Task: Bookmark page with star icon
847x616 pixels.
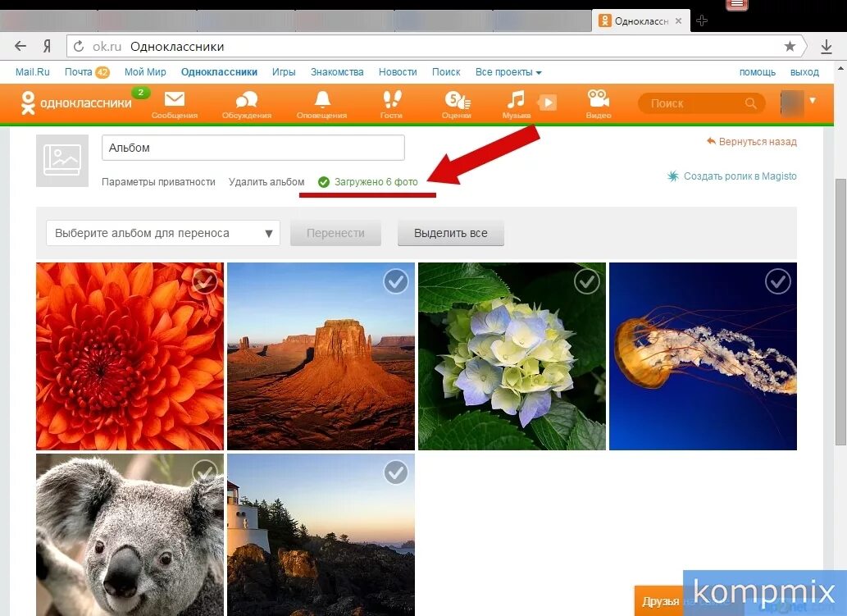Action: (x=790, y=47)
